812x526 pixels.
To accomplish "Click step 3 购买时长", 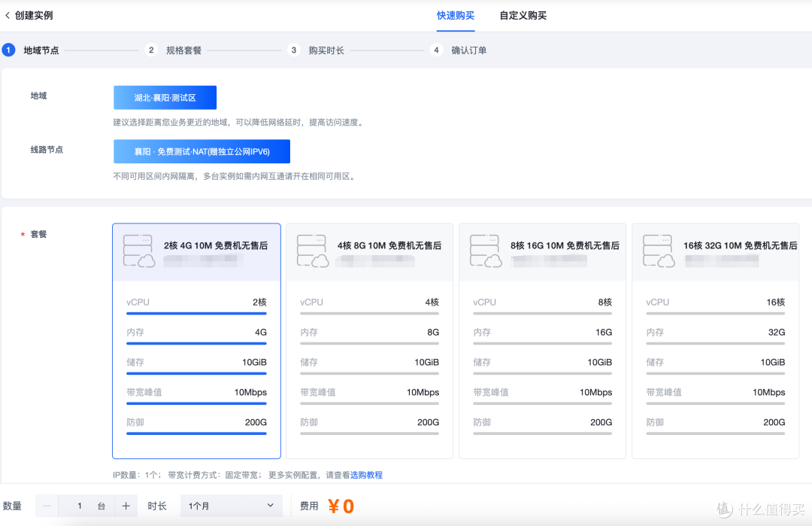I will click(x=316, y=50).
